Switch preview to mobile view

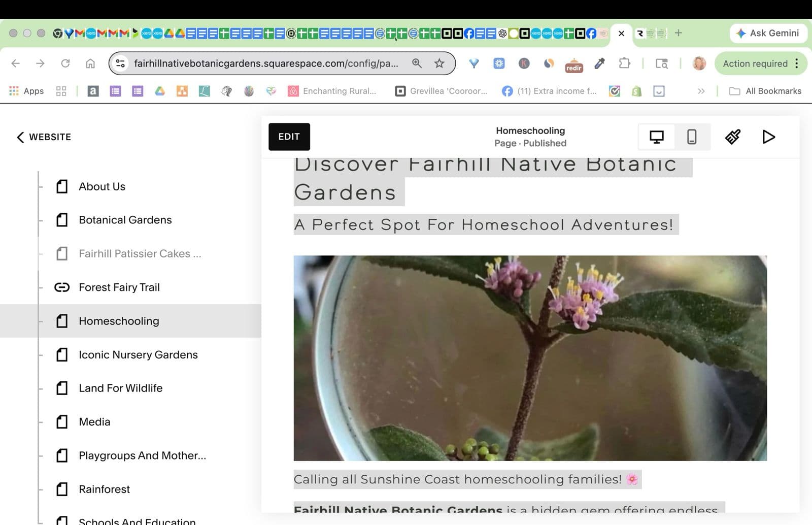click(692, 137)
